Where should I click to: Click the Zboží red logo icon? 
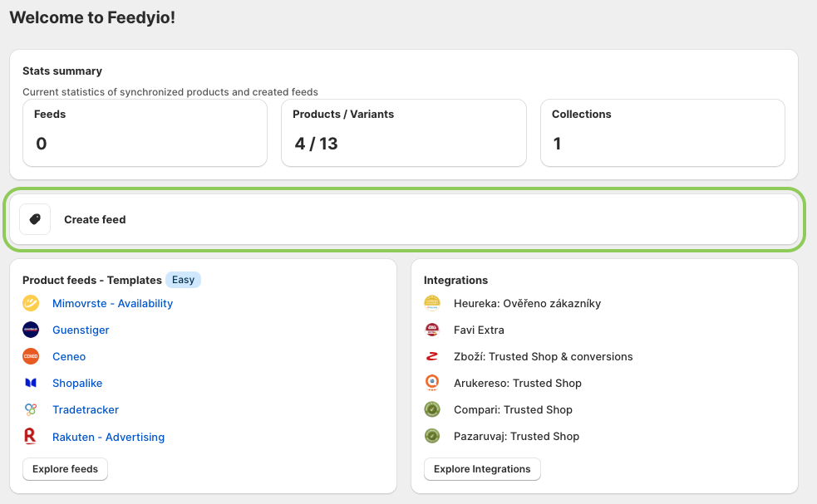click(432, 356)
